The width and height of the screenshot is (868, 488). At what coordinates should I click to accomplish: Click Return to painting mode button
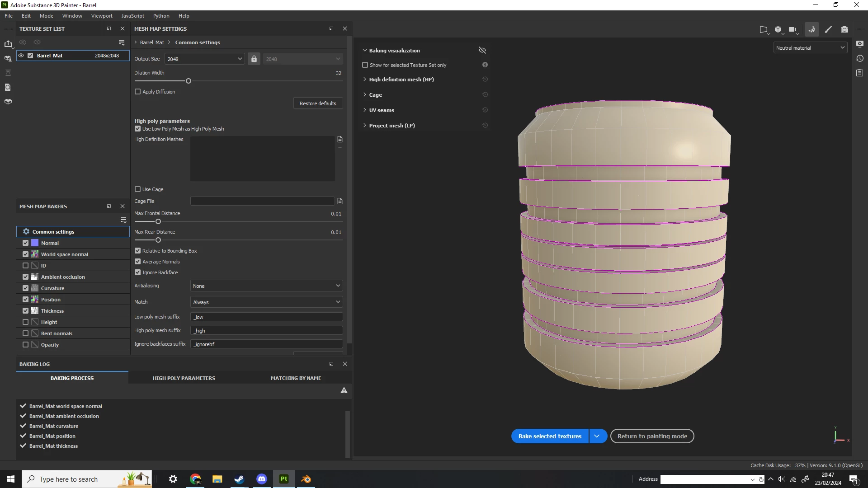click(652, 436)
